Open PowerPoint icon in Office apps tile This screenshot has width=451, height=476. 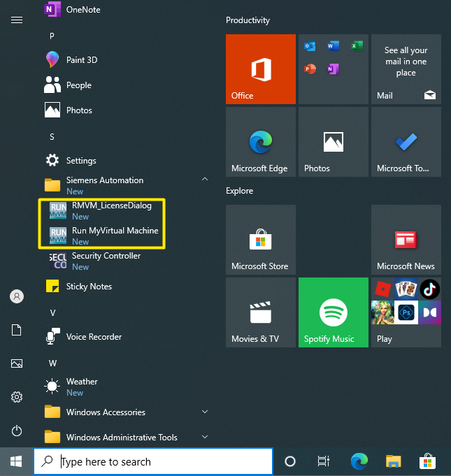point(310,69)
